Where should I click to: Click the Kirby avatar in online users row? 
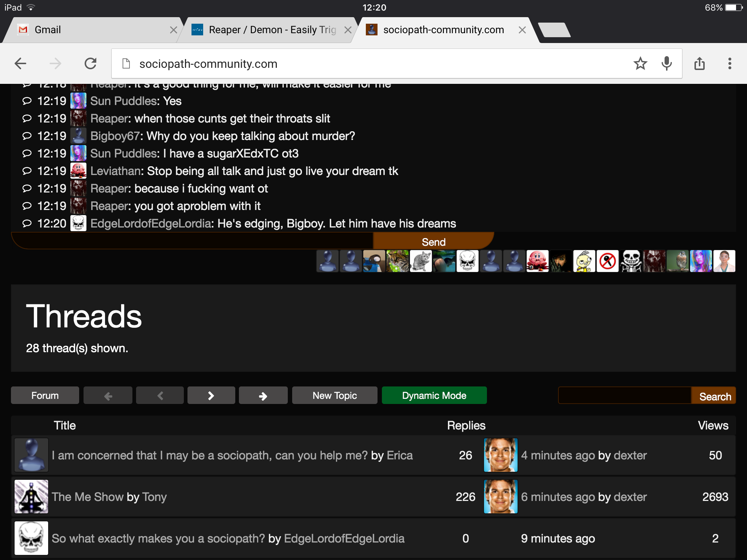coord(537,261)
